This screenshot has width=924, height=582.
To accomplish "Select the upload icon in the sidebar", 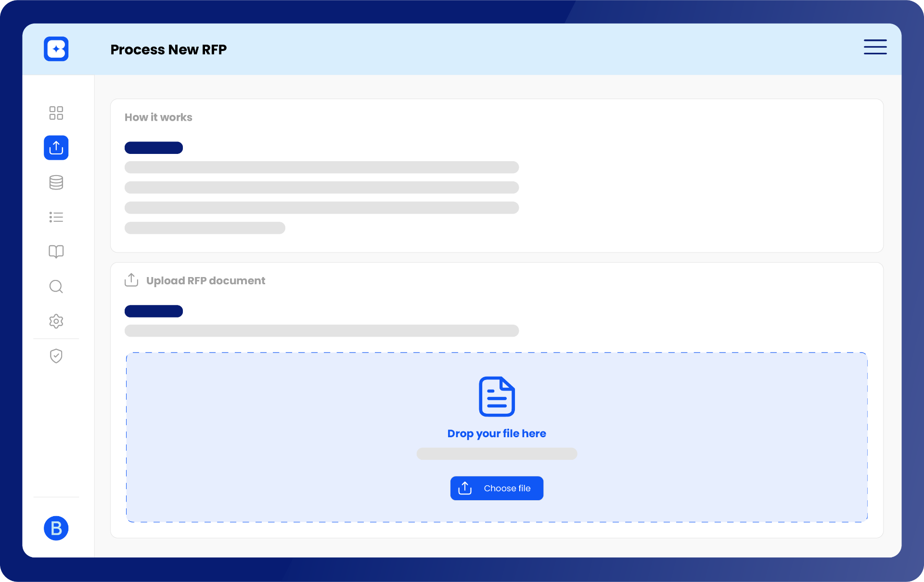I will coord(56,148).
